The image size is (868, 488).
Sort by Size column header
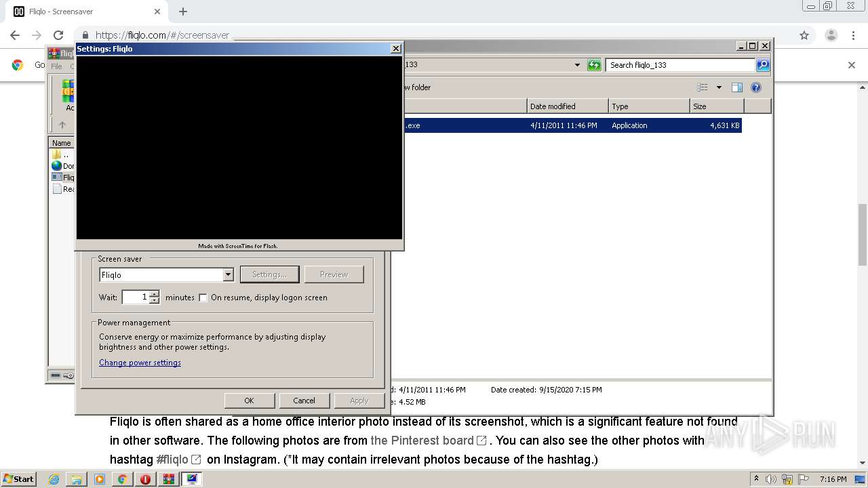(717, 106)
